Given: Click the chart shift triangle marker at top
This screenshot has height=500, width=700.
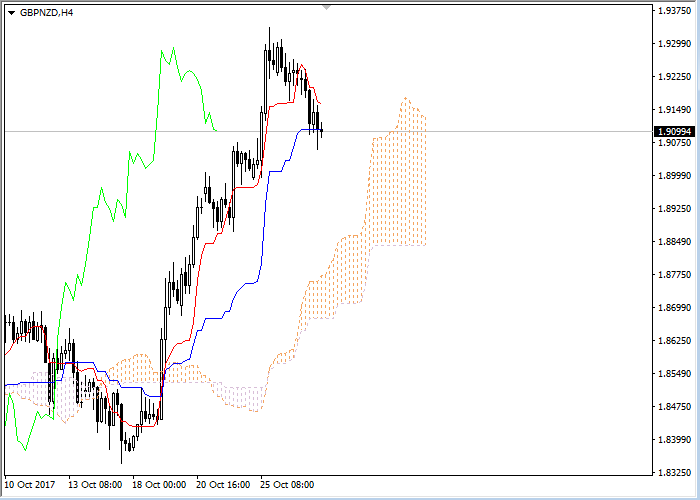Looking at the screenshot, I should point(327,8).
